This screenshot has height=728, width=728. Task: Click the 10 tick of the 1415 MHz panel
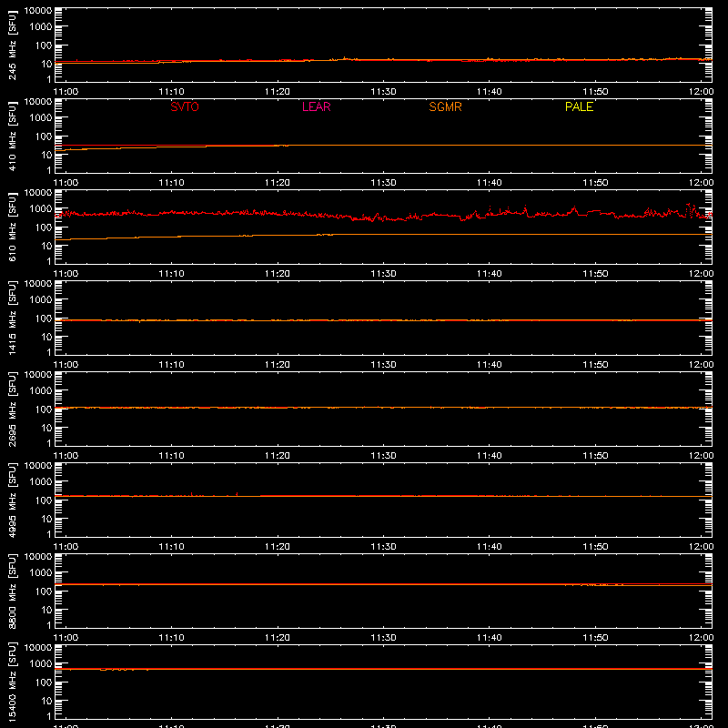pyautogui.click(x=46, y=337)
